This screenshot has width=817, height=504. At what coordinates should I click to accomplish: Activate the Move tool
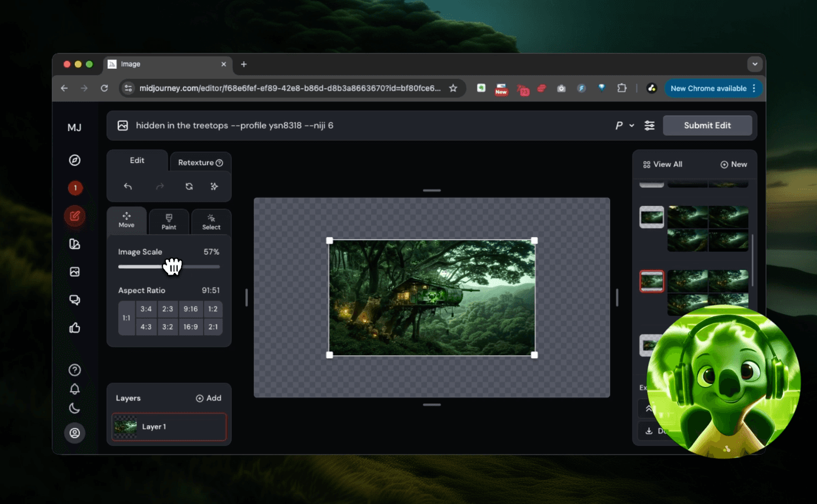(x=126, y=221)
